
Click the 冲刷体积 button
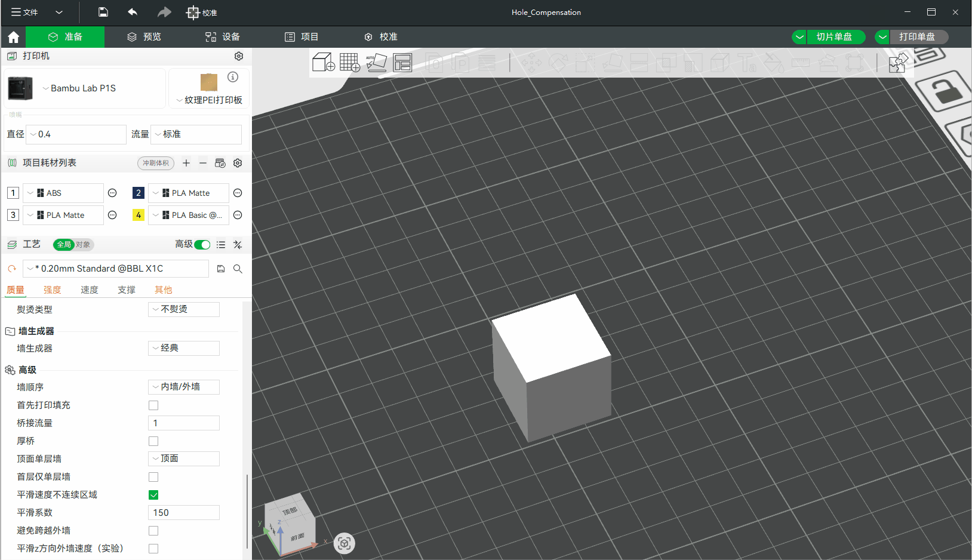click(x=156, y=163)
